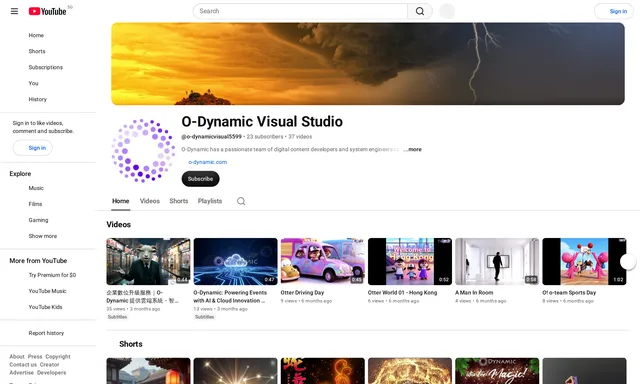The width and height of the screenshot is (640, 384).
Task: Click the Otter Driving Day title
Action: [x=302, y=293]
